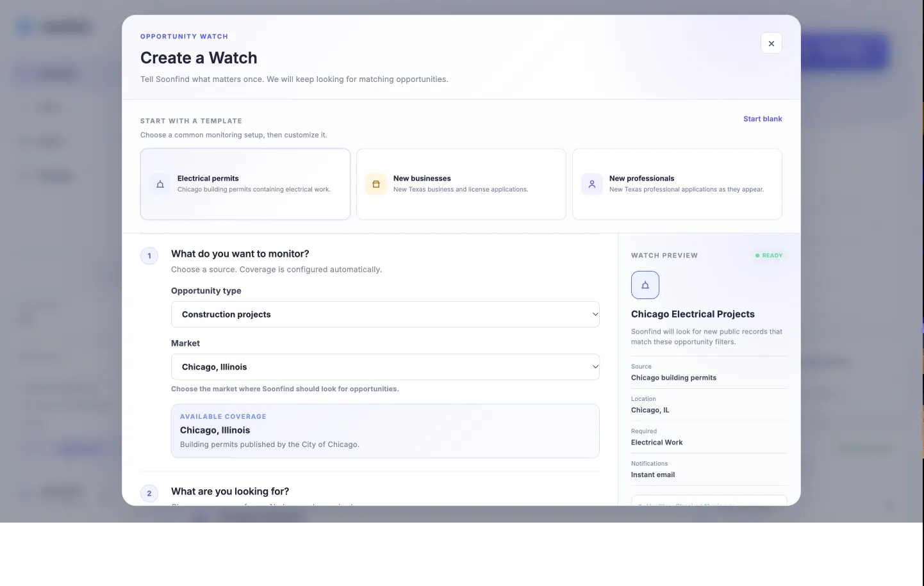Click the 'Chicago Electrical Projects' preview title

click(x=693, y=314)
